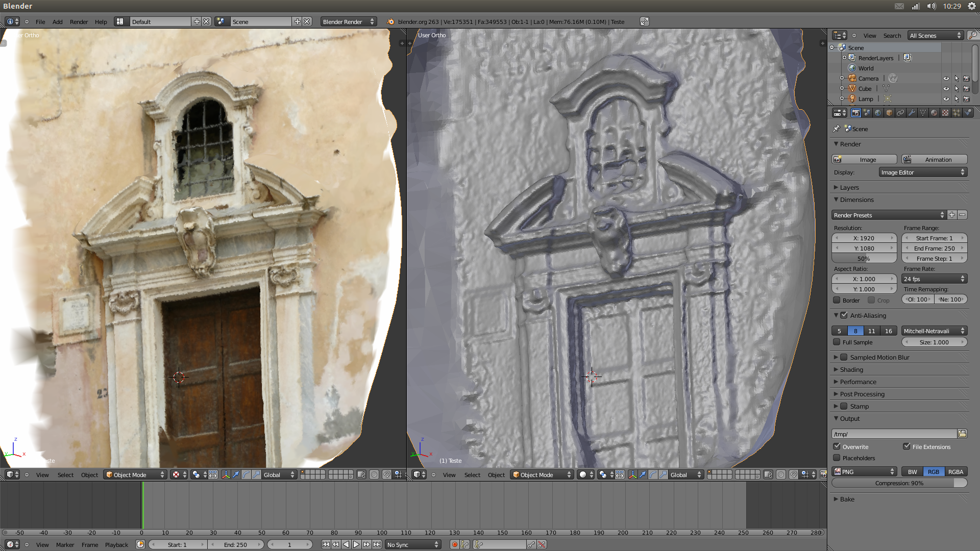
Task: Expand the Layers panel
Action: (x=849, y=187)
